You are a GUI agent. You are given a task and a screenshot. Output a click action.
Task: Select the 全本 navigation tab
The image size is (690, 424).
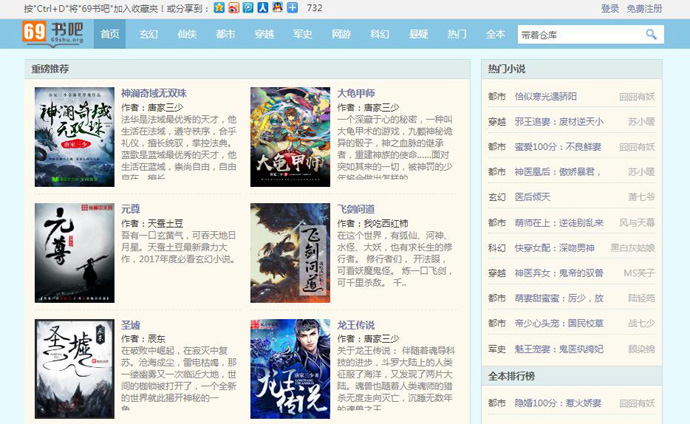click(495, 34)
